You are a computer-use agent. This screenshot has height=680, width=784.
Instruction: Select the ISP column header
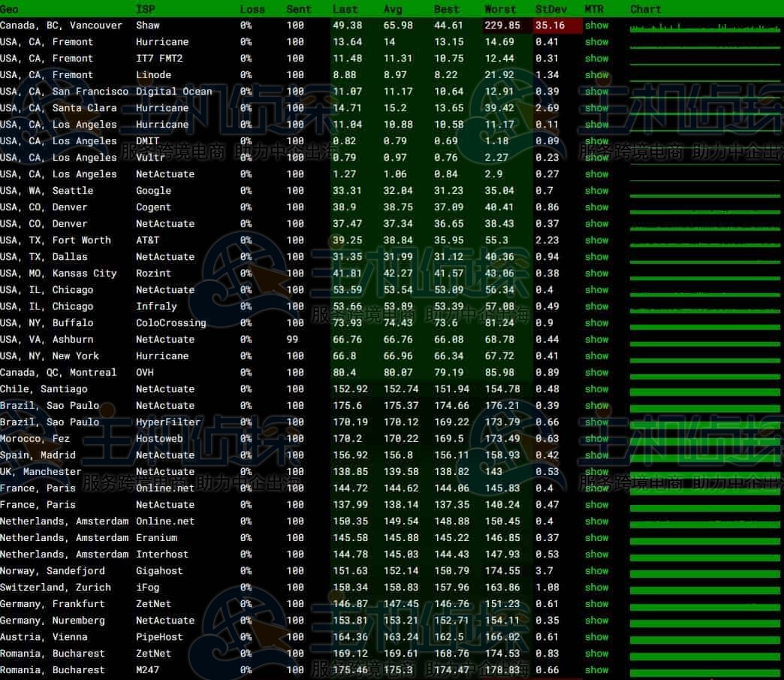click(145, 9)
